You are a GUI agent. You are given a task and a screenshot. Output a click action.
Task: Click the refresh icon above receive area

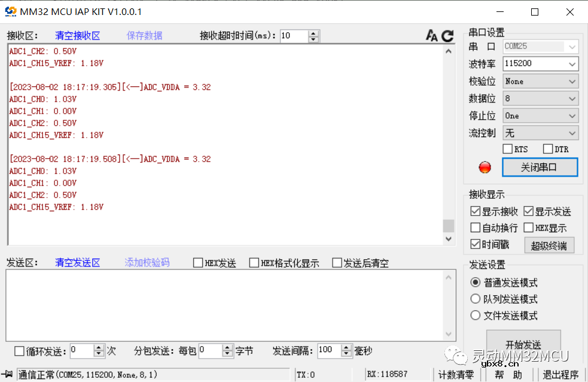(447, 36)
